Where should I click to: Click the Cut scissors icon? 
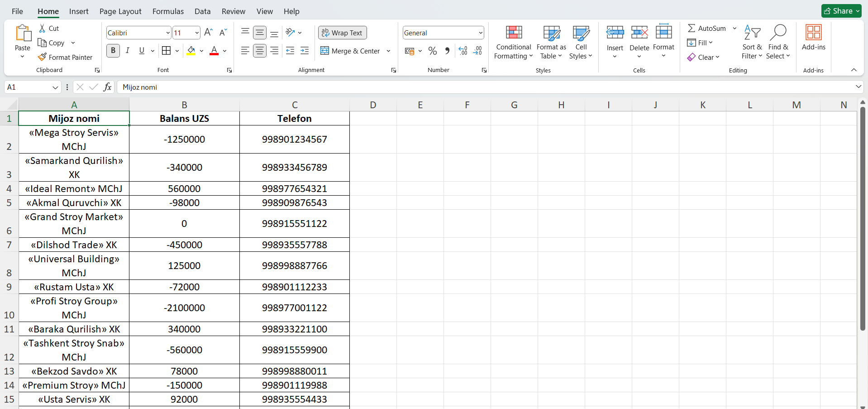click(42, 28)
